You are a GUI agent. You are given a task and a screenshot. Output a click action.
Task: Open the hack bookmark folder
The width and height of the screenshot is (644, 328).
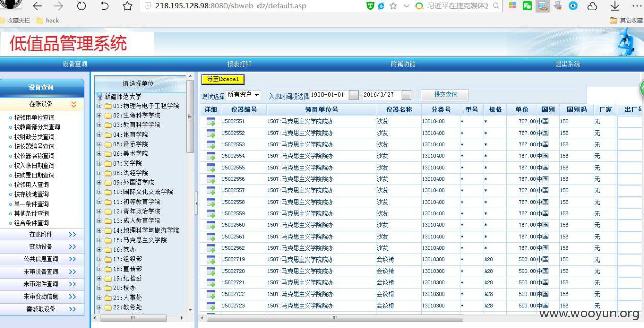[x=48, y=20]
